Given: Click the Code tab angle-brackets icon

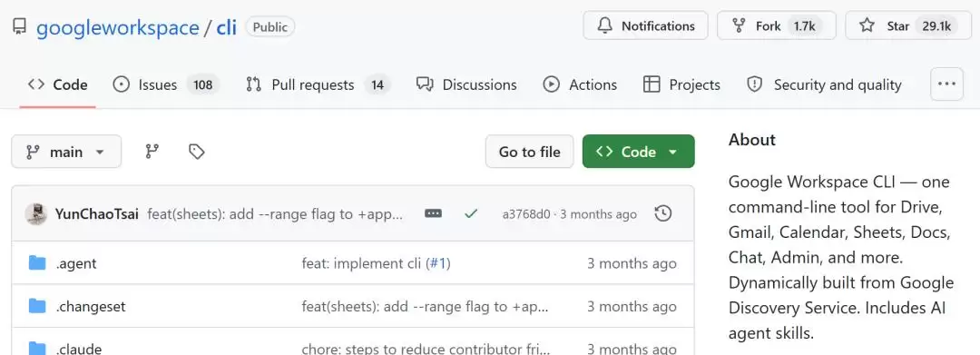Looking at the screenshot, I should 35,84.
